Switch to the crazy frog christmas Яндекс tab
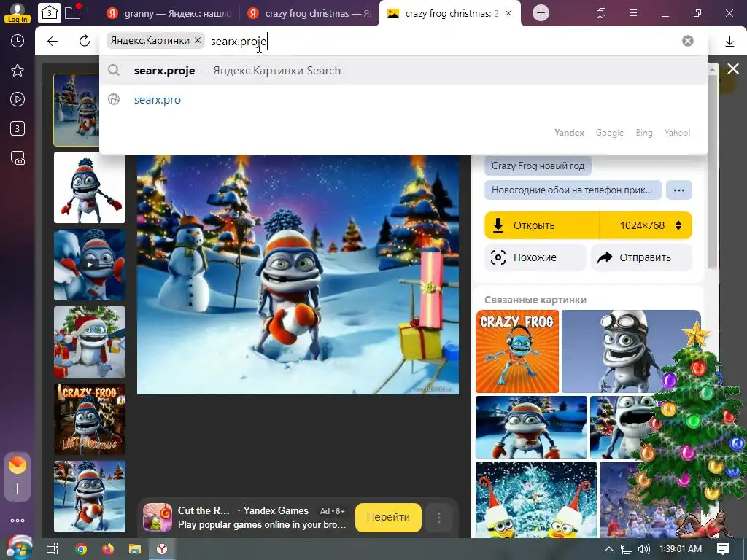747x560 pixels. [310, 13]
